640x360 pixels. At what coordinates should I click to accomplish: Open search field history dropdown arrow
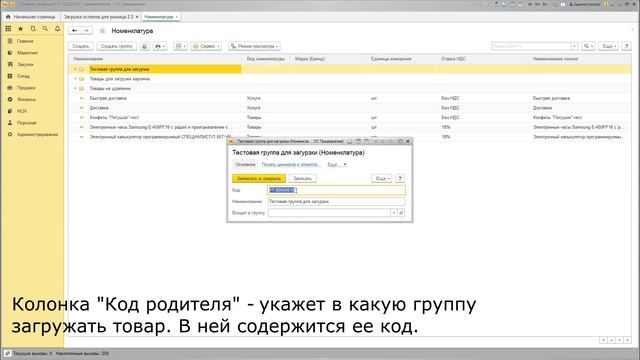pos(574,46)
